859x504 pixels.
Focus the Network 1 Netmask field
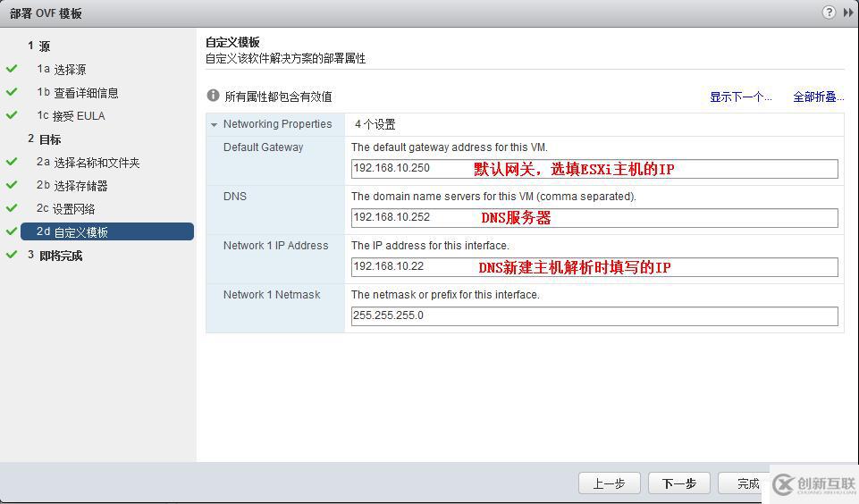594,316
